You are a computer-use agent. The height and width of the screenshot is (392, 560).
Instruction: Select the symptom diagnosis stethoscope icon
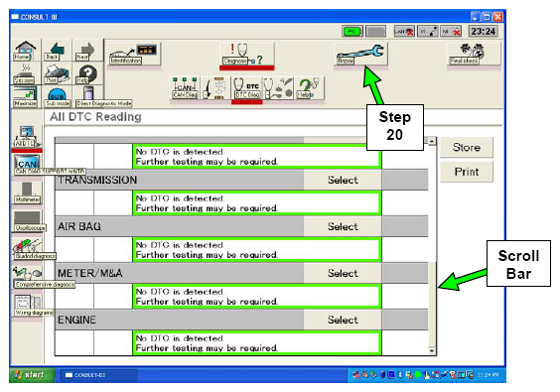point(278,87)
